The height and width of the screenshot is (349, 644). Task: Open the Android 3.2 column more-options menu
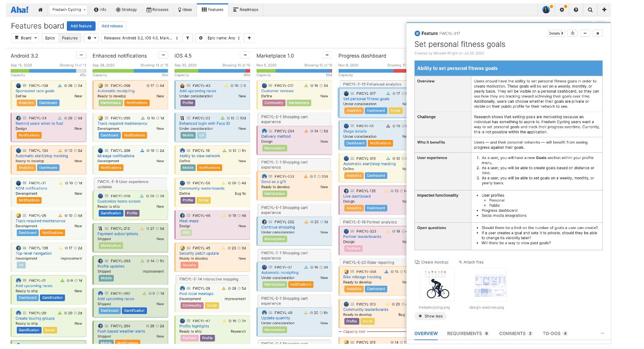tap(81, 55)
